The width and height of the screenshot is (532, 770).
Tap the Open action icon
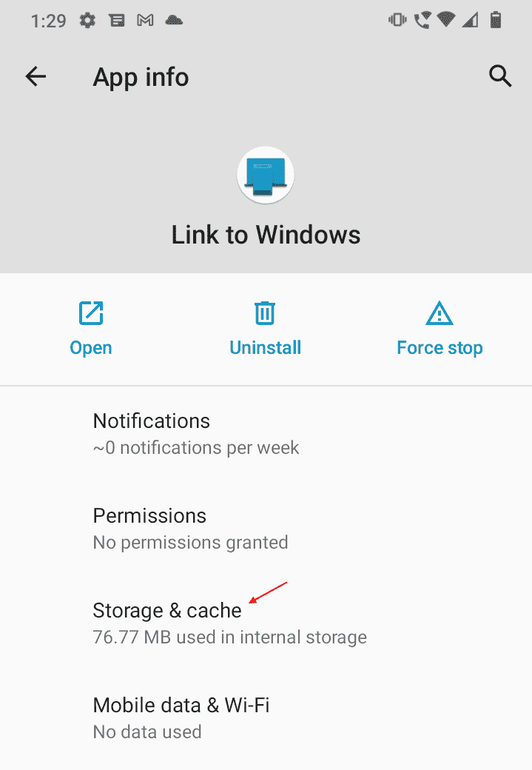[x=90, y=313]
